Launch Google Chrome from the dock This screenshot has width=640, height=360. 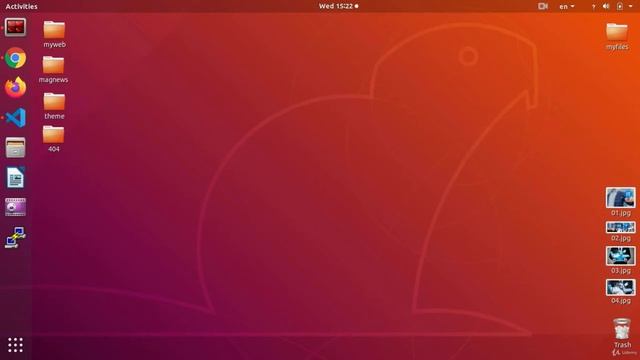(16, 58)
